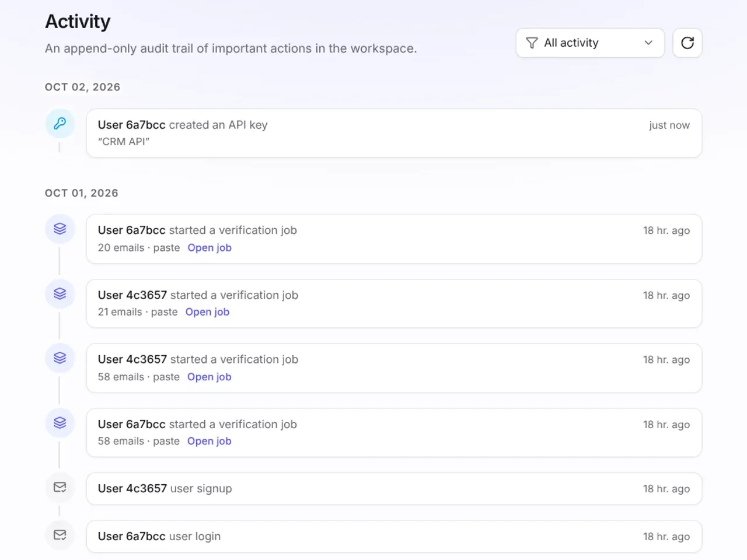Select the layers icon for the 21 emails job
This screenshot has height=560, width=747.
(60, 293)
